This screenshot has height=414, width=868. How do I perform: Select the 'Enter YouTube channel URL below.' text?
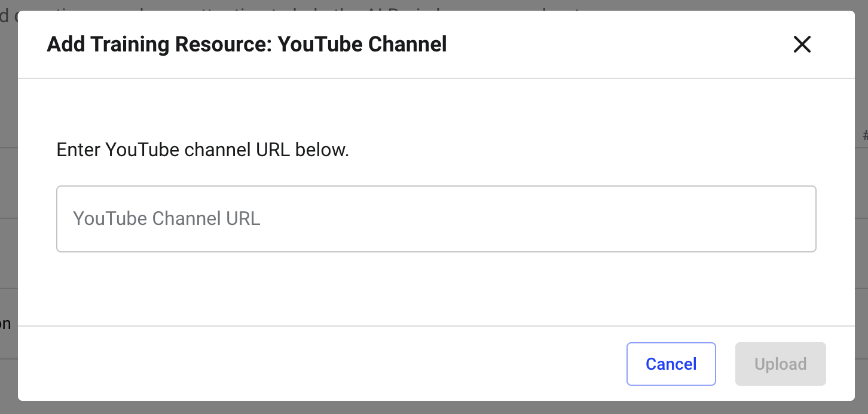[203, 150]
